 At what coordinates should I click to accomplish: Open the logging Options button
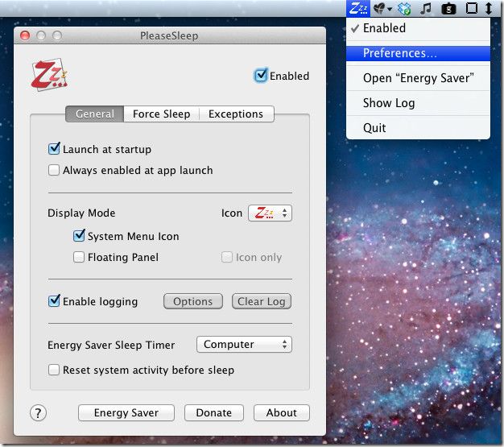[193, 301]
